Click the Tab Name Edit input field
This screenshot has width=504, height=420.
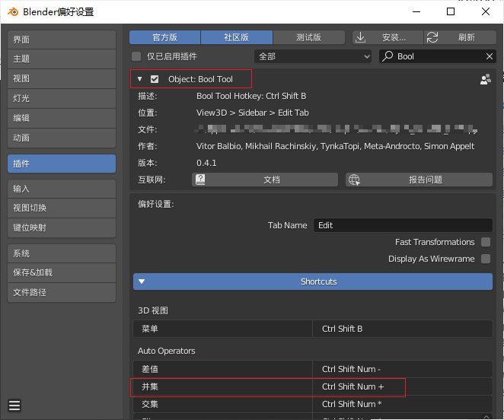coord(403,225)
